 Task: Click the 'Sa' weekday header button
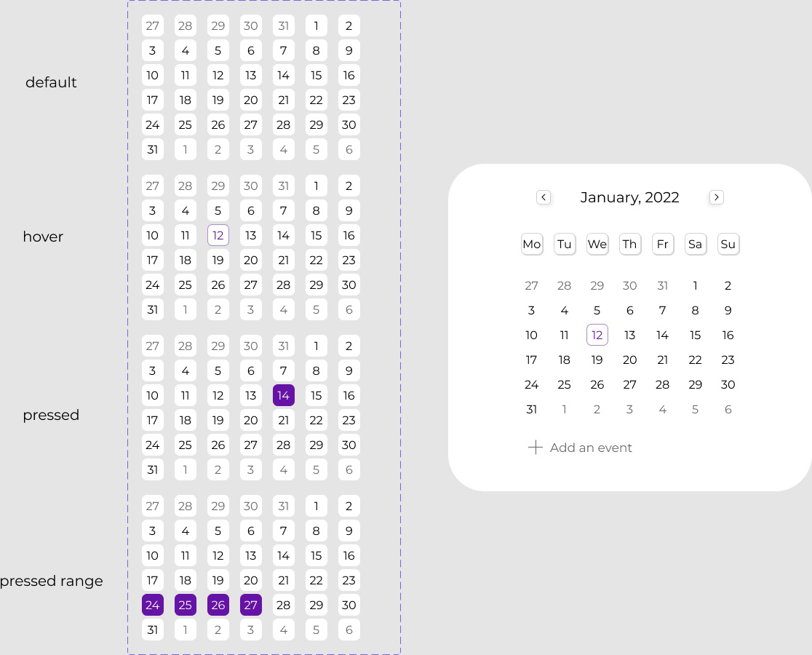(696, 245)
